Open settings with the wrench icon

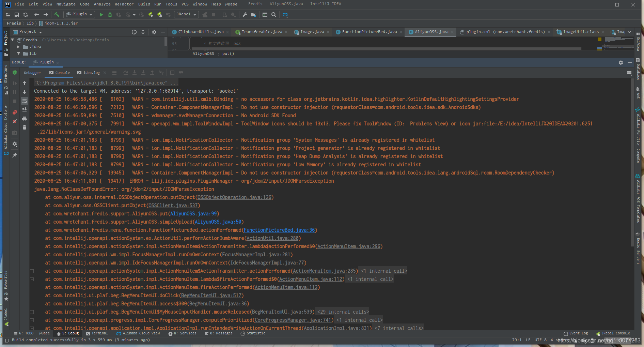point(245,15)
